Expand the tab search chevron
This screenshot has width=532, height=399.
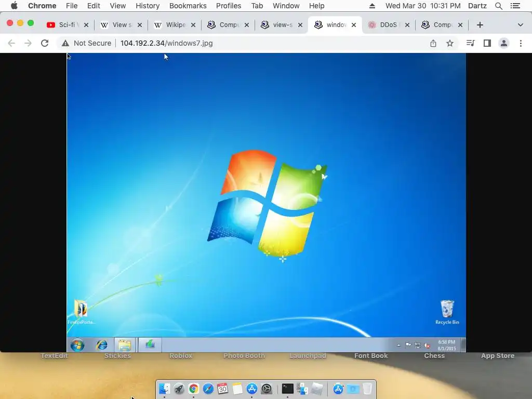coord(521,25)
